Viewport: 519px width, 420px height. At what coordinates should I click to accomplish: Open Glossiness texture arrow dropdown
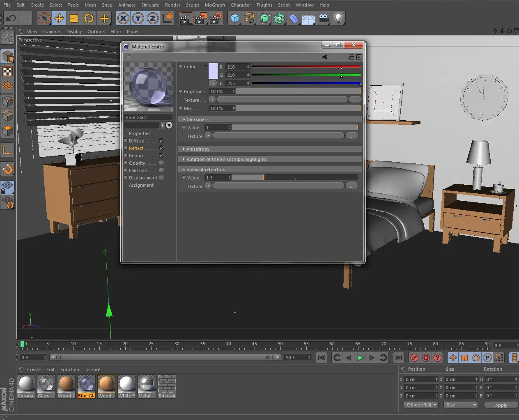(208, 135)
